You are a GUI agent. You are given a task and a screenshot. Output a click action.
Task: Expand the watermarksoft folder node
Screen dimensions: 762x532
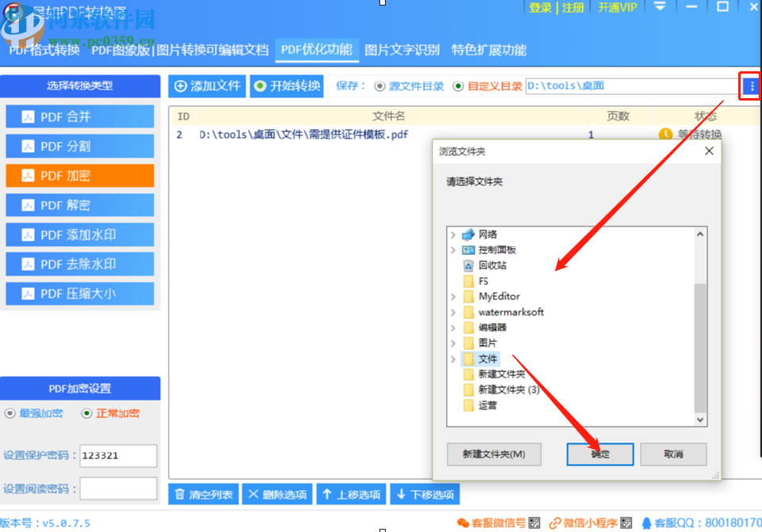coord(453,312)
